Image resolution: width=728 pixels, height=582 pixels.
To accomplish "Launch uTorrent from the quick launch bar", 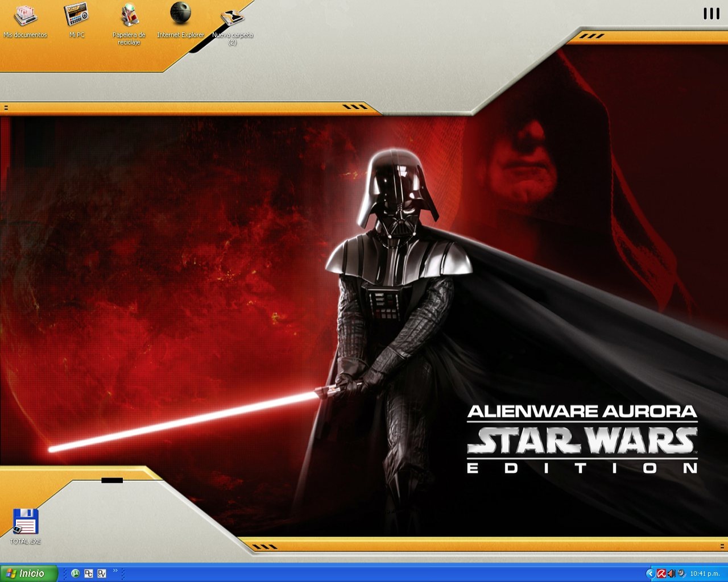I will (75, 573).
